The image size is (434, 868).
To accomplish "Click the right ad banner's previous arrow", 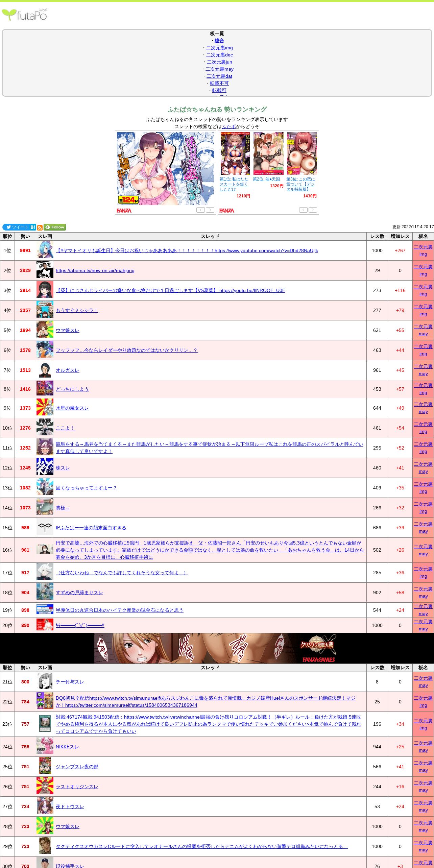I will (303, 210).
